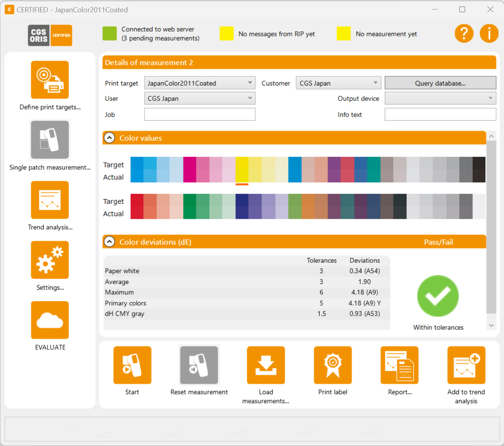The height and width of the screenshot is (446, 504).
Task: Click the Load measurements download icon
Action: point(266,365)
